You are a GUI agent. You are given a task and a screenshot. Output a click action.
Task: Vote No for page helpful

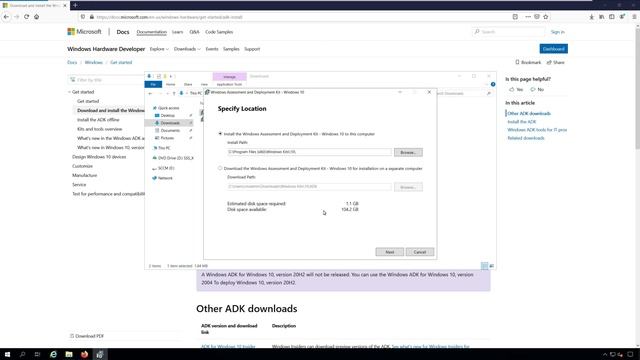[x=537, y=89]
